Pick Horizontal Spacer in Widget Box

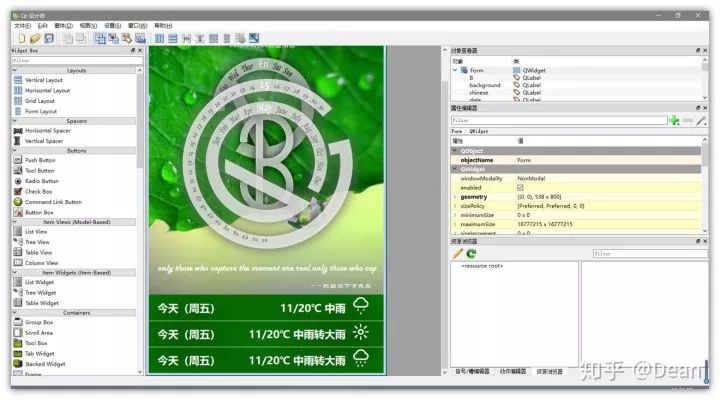click(x=47, y=131)
